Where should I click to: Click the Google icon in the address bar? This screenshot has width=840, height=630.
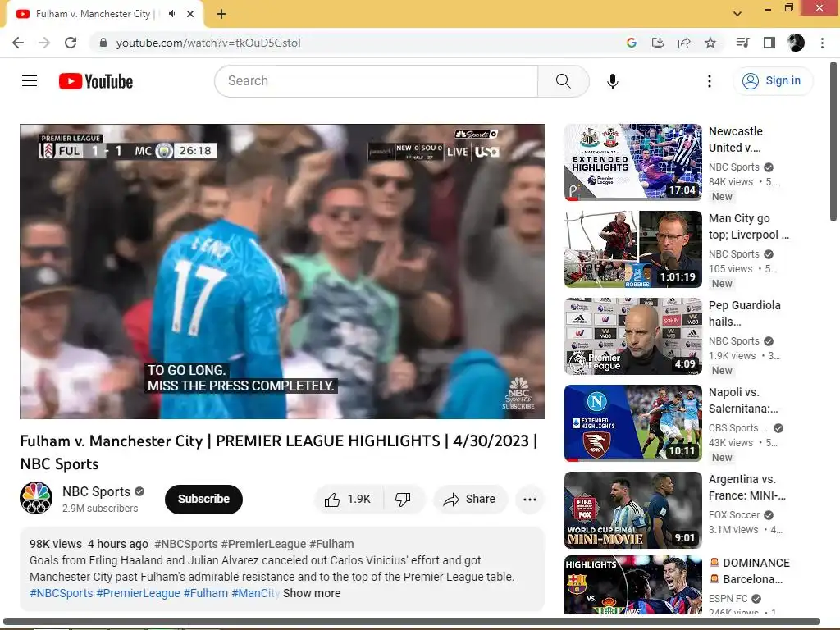[632, 43]
